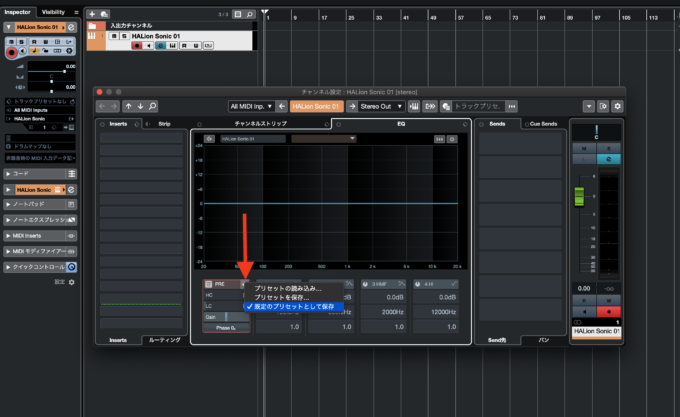The height and width of the screenshot is (417, 680).
Task: Switch to the Cue Sends tab
Action: click(x=543, y=124)
